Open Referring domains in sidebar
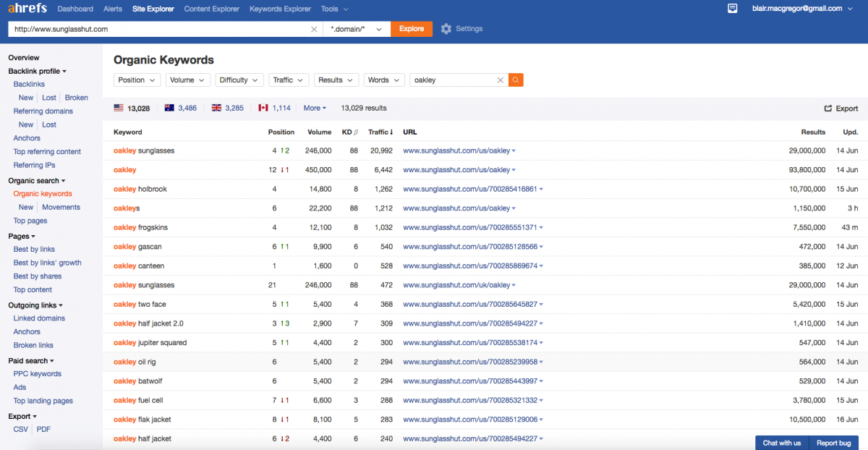Image resolution: width=868 pixels, height=450 pixels. (43, 111)
